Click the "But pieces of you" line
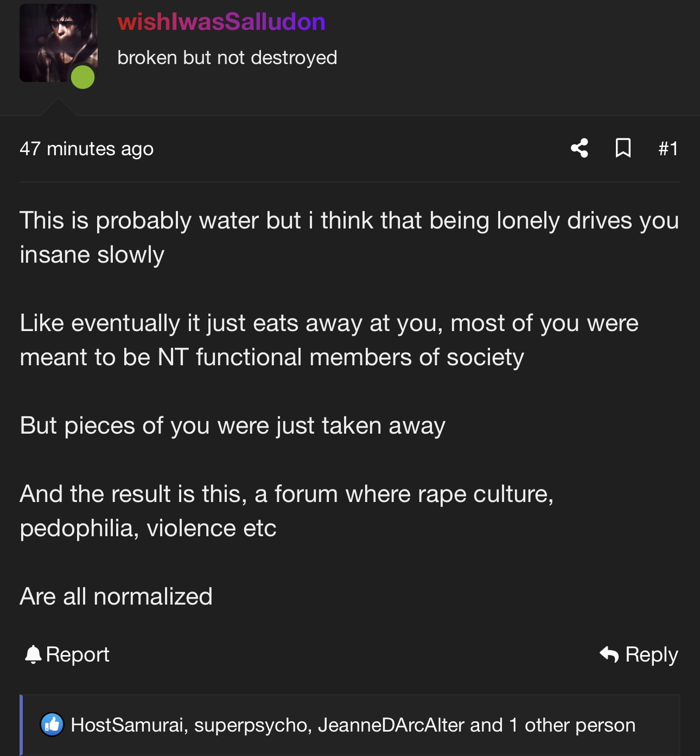The width and height of the screenshot is (700, 756). pyautogui.click(x=232, y=425)
